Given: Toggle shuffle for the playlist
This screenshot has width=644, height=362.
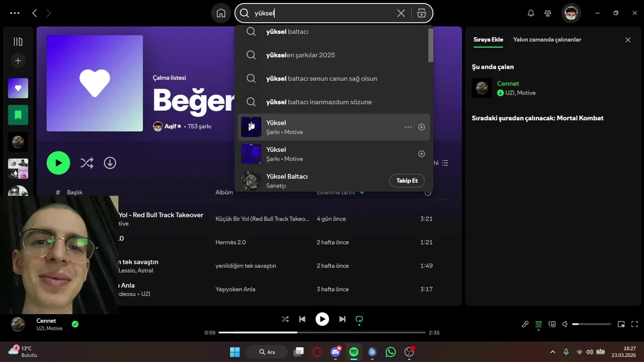Looking at the screenshot, I should [x=87, y=163].
